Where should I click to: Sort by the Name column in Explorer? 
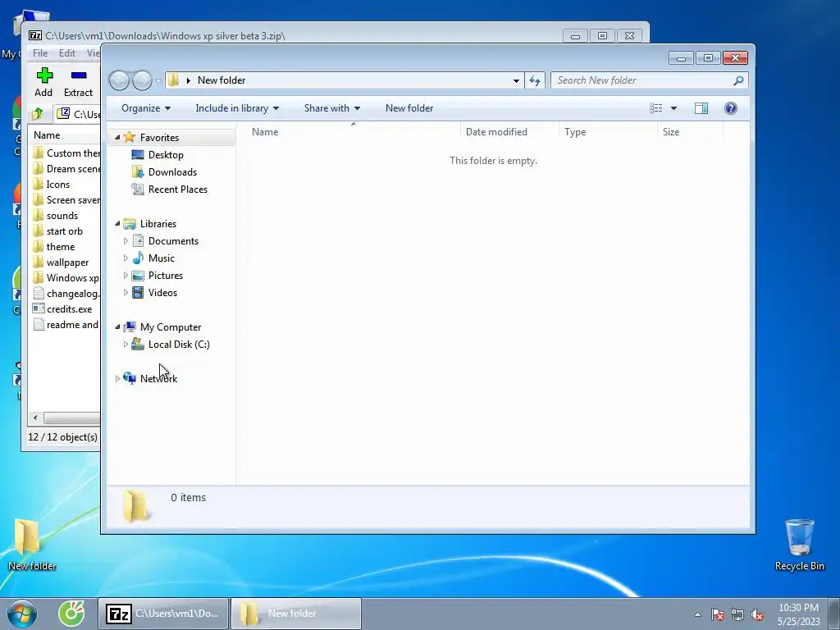(x=354, y=132)
